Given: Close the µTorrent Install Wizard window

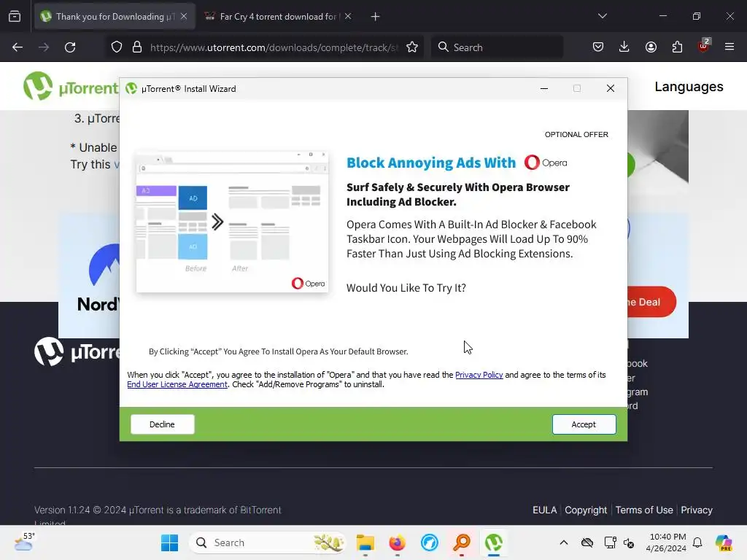Looking at the screenshot, I should (611, 88).
